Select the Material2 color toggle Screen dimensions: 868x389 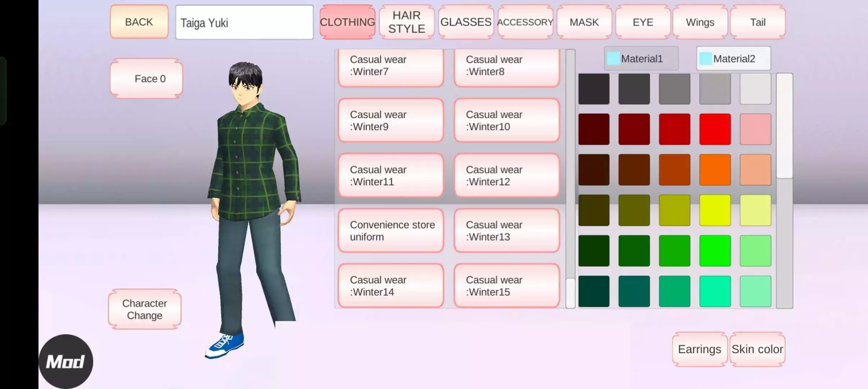[x=733, y=58]
